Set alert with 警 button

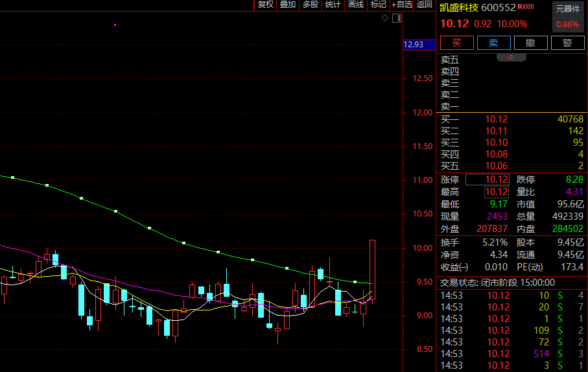click(567, 43)
